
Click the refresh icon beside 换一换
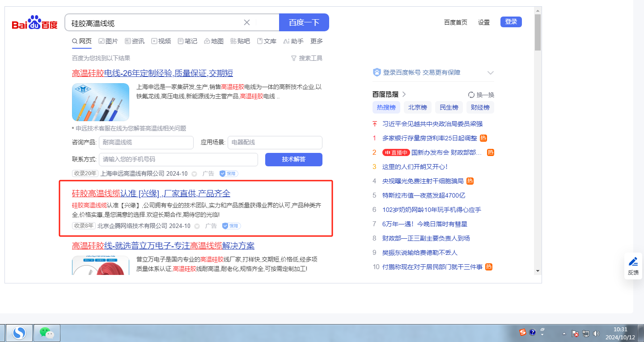tap(471, 95)
